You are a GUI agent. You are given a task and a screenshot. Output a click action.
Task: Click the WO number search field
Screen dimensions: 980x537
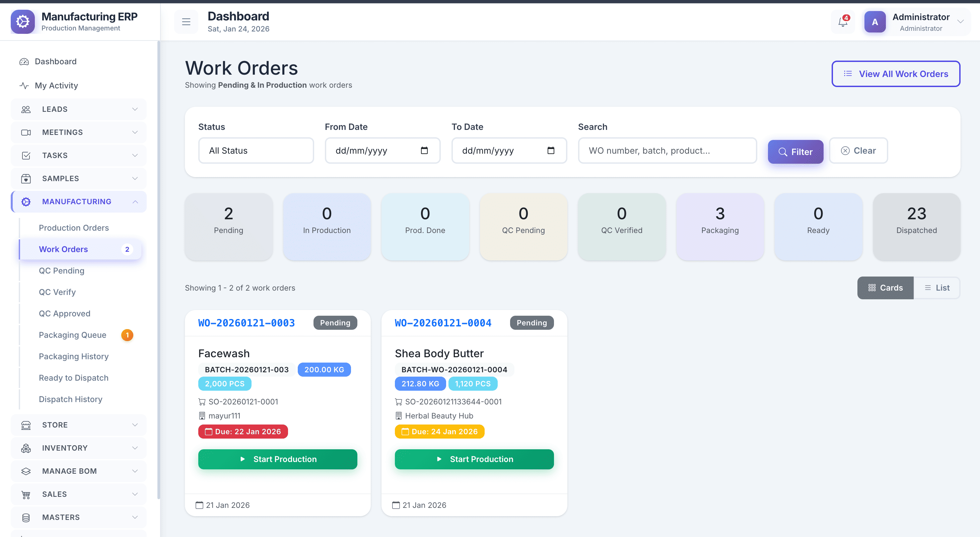point(667,151)
